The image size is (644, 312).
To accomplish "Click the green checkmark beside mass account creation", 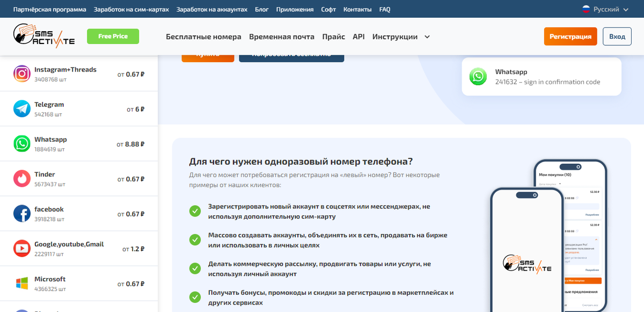I will click(195, 240).
